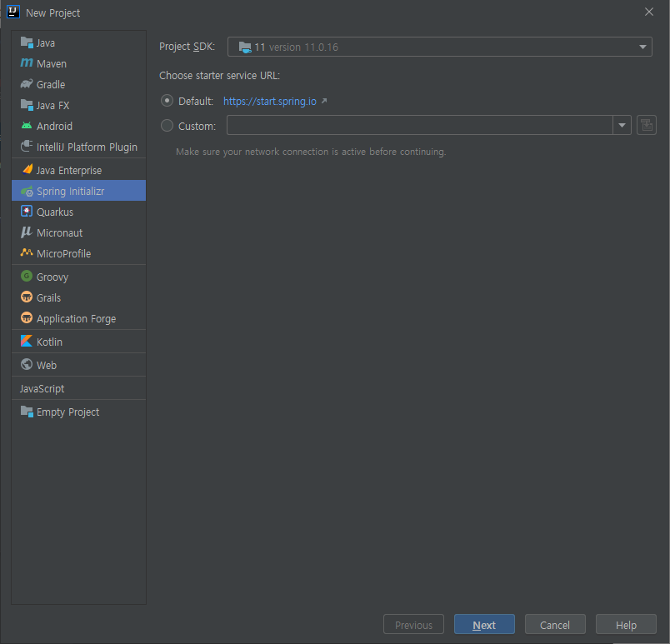Pick the MicroProfile icon

tap(27, 252)
